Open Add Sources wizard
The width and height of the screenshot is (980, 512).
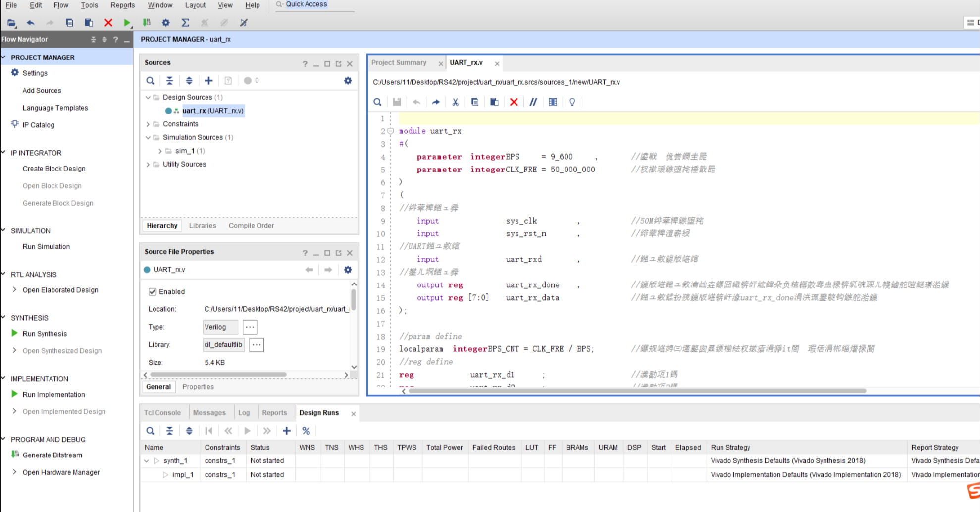point(42,91)
